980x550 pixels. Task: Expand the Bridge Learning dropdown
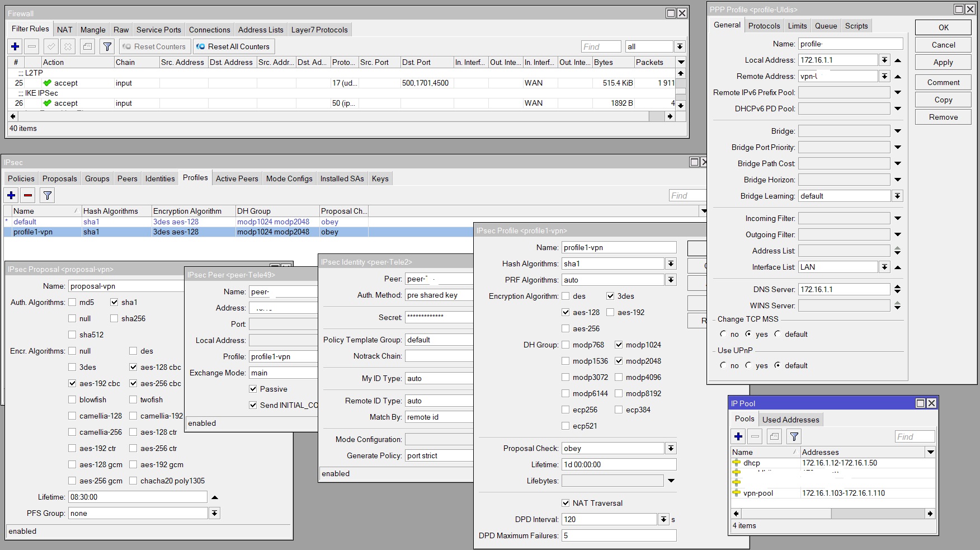[897, 196]
